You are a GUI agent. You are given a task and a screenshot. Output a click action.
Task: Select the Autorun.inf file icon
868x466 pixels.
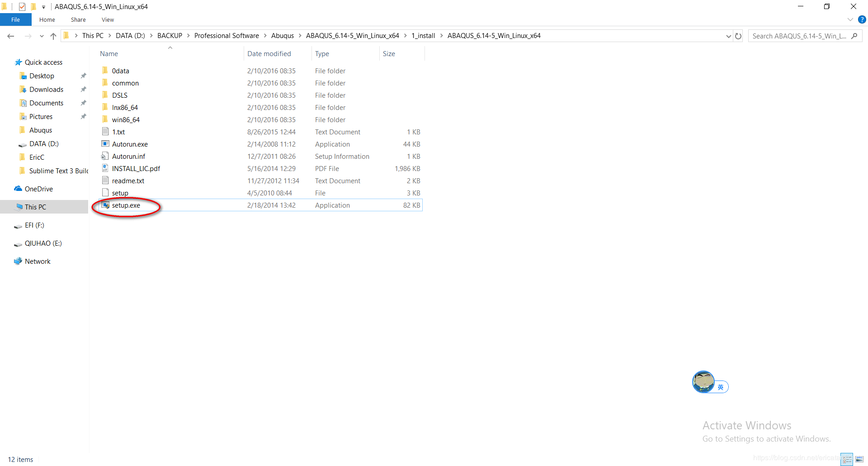[x=105, y=156]
